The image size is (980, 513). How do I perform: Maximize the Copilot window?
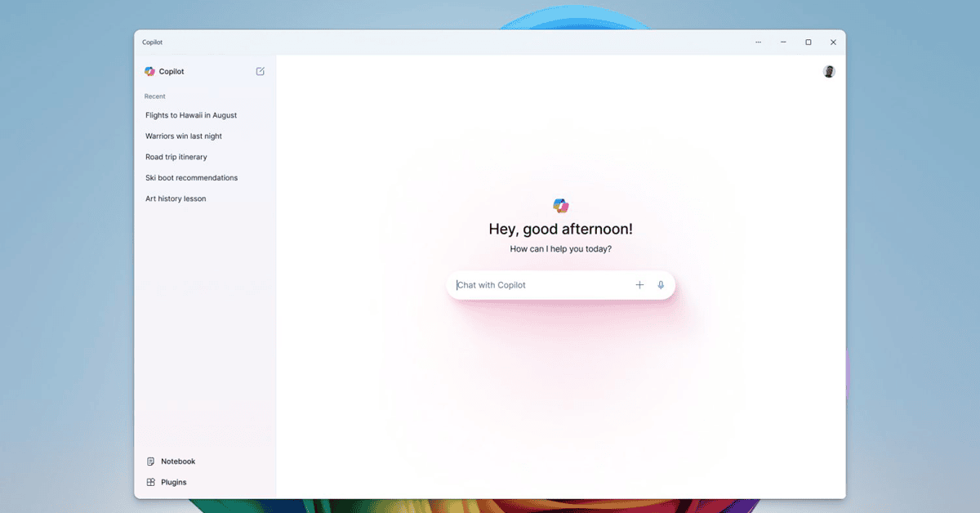tap(808, 42)
